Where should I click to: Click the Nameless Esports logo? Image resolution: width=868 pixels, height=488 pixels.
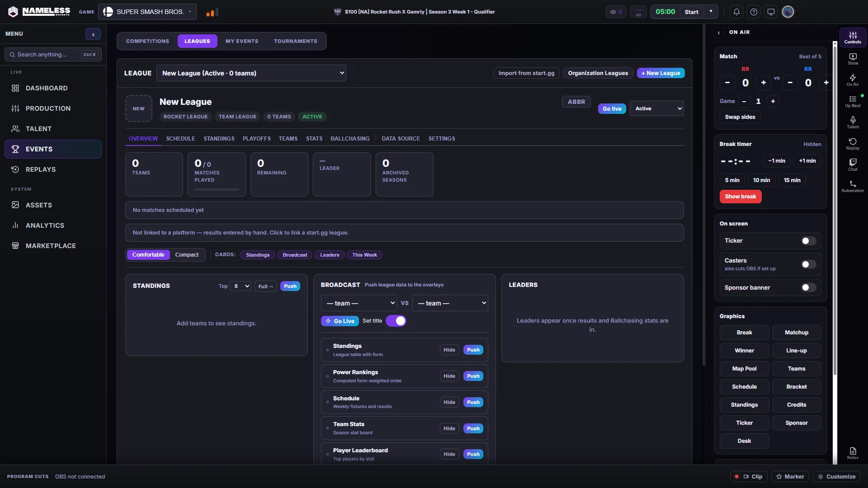tap(39, 12)
